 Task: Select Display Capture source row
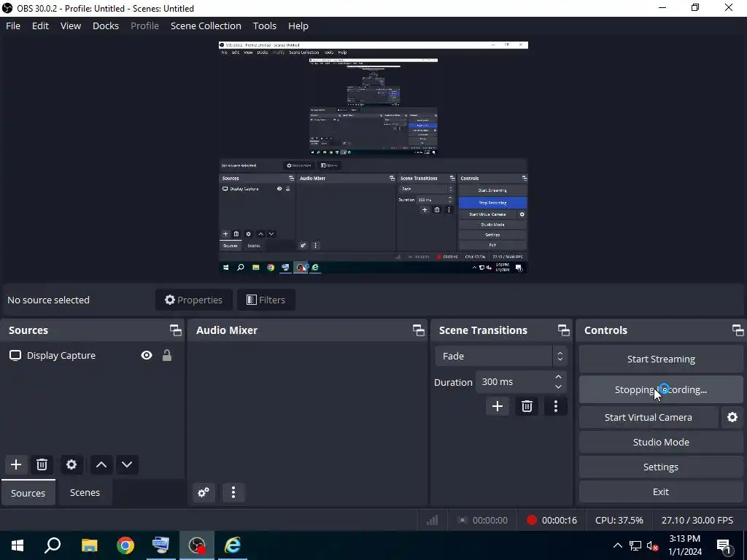pos(91,355)
